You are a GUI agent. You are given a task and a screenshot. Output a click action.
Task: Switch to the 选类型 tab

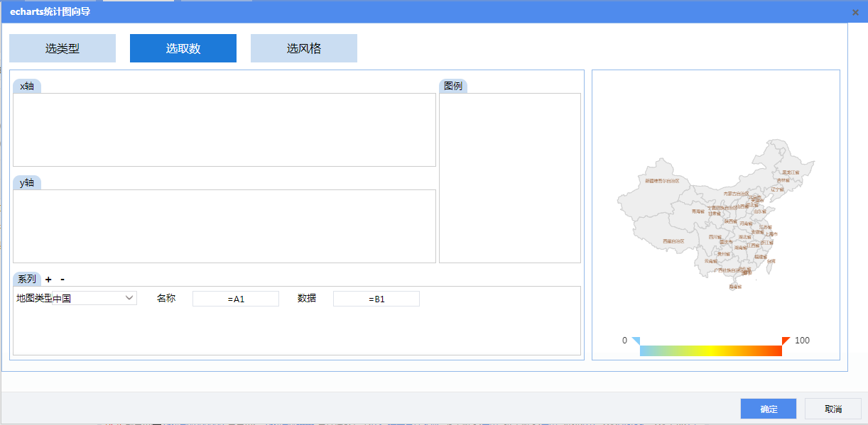click(x=63, y=48)
